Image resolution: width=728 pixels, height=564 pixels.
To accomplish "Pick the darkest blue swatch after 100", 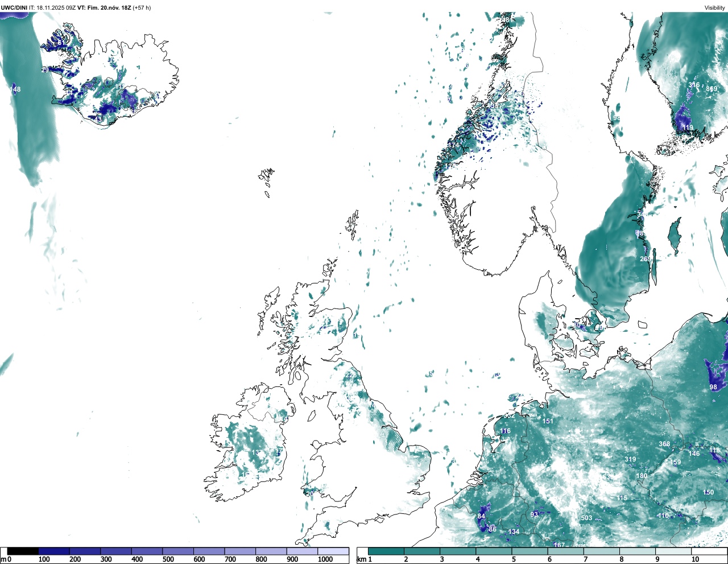I will 54,551.
